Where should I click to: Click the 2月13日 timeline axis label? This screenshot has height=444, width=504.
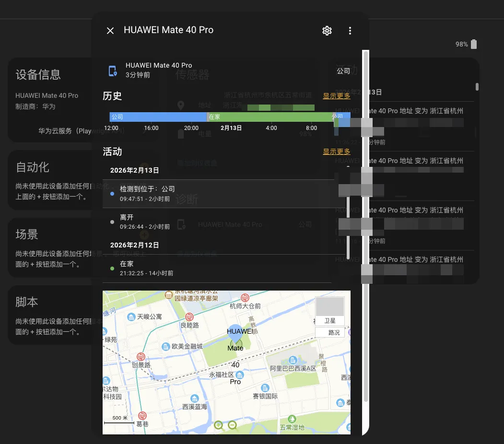(x=231, y=128)
